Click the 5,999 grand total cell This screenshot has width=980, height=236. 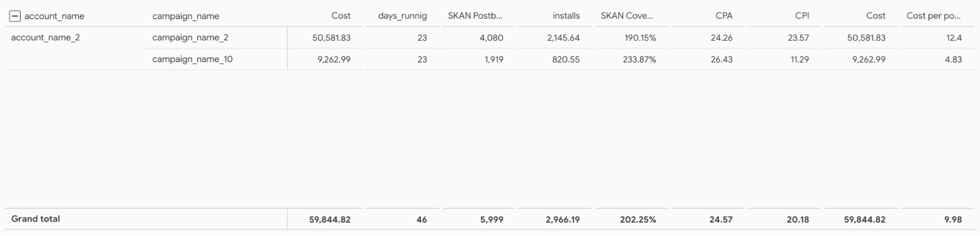491,219
